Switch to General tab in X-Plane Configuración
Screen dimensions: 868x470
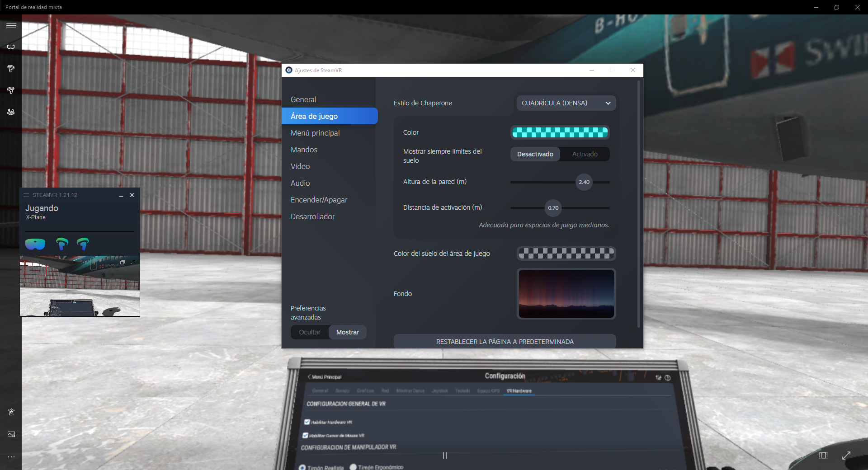320,391
